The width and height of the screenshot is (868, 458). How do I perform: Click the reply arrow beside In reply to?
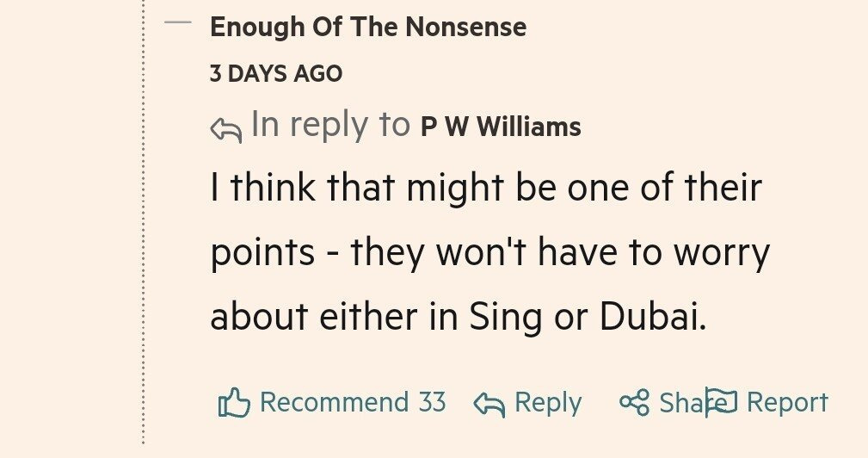pyautogui.click(x=226, y=129)
